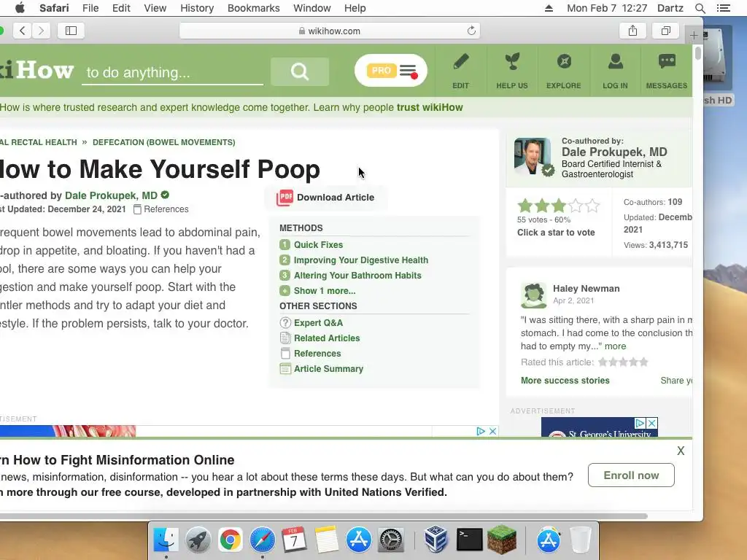This screenshot has width=747, height=560.
Task: Open the Safari share sheet icon
Action: pyautogui.click(x=632, y=31)
